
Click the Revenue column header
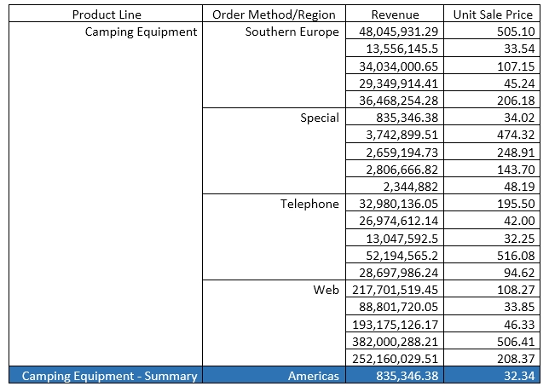coord(394,14)
